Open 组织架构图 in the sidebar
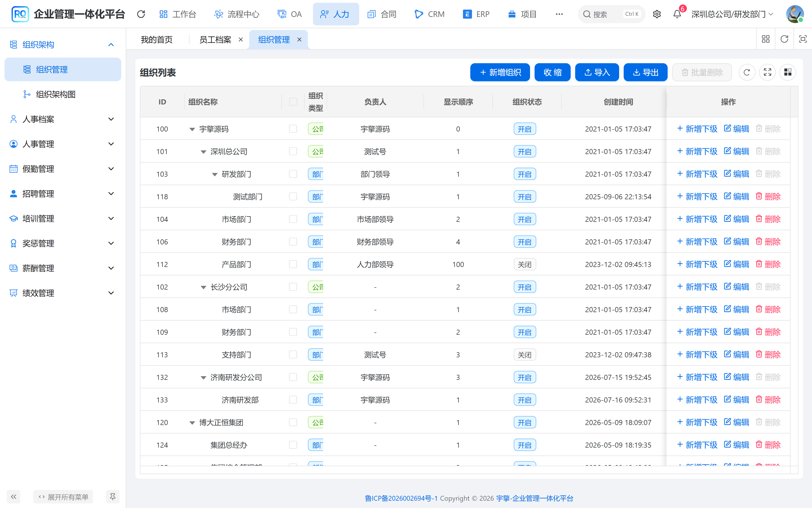This screenshot has height=508, width=812. (63, 95)
